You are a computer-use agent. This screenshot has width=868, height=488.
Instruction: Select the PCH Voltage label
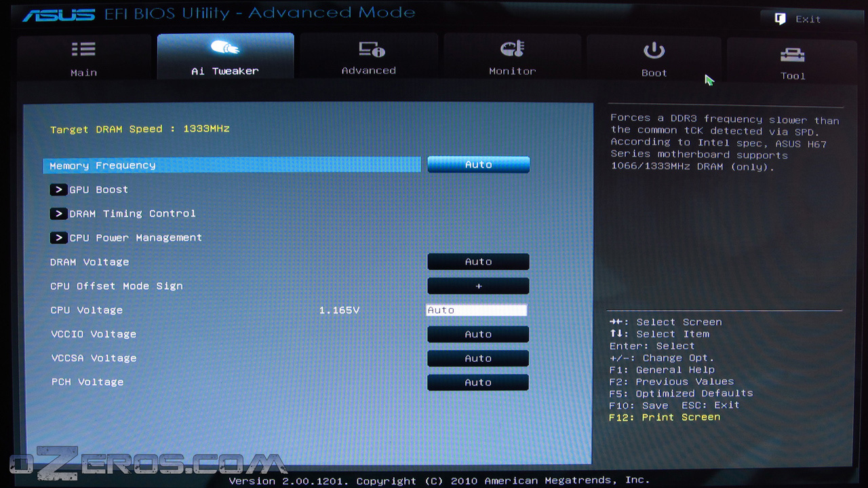(87, 382)
